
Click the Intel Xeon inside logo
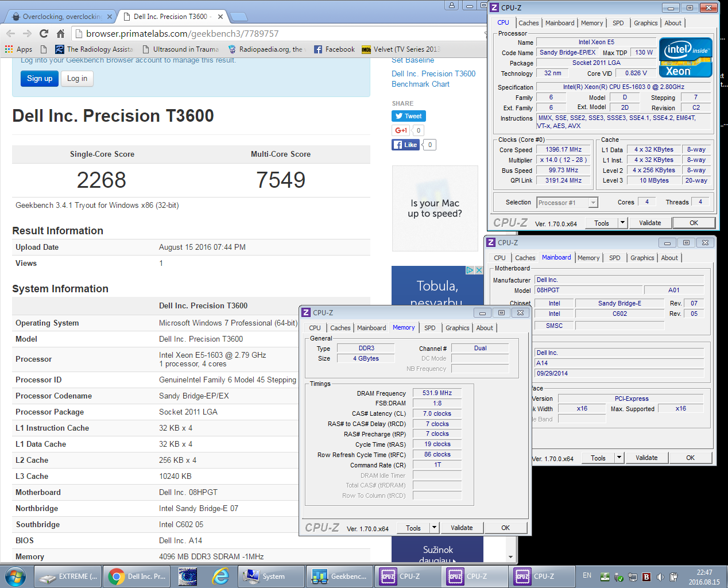click(686, 57)
